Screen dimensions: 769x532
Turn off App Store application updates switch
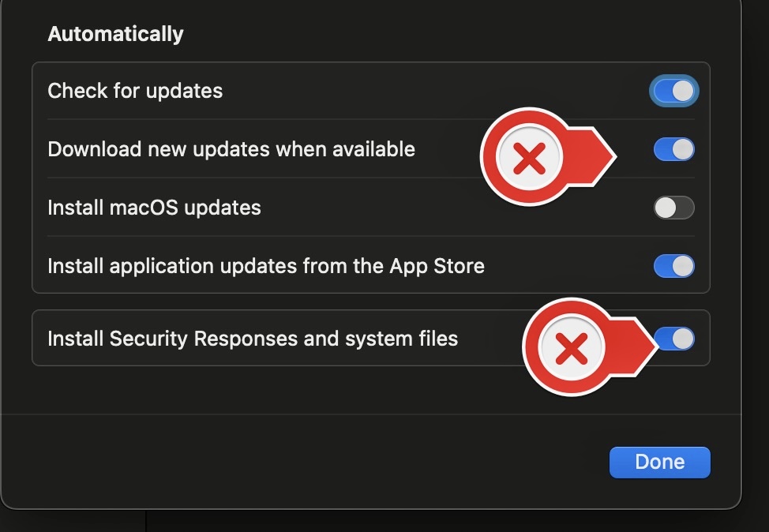[x=673, y=266]
